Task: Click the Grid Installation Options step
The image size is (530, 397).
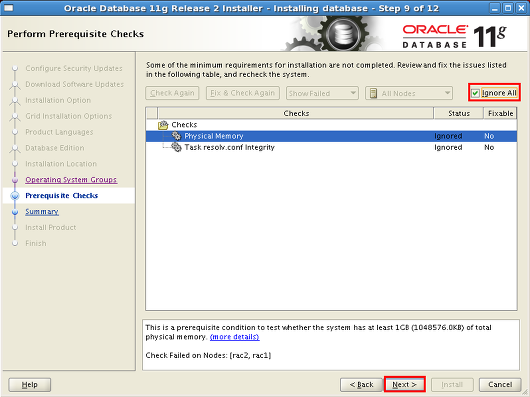Action: click(69, 116)
